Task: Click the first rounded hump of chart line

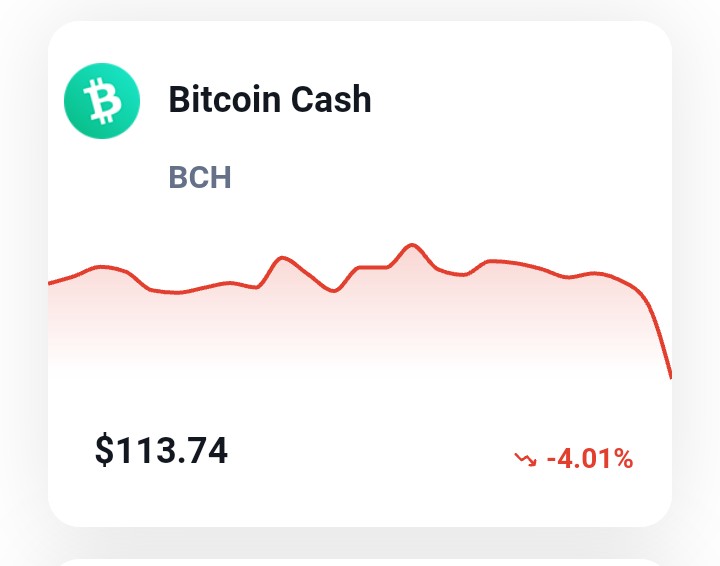Action: [x=101, y=267]
